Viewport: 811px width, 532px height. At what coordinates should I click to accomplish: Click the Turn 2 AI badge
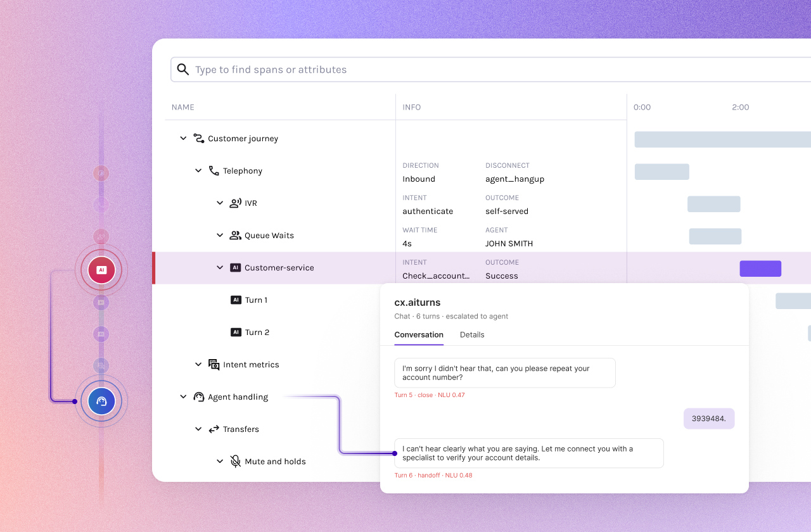coord(236,332)
